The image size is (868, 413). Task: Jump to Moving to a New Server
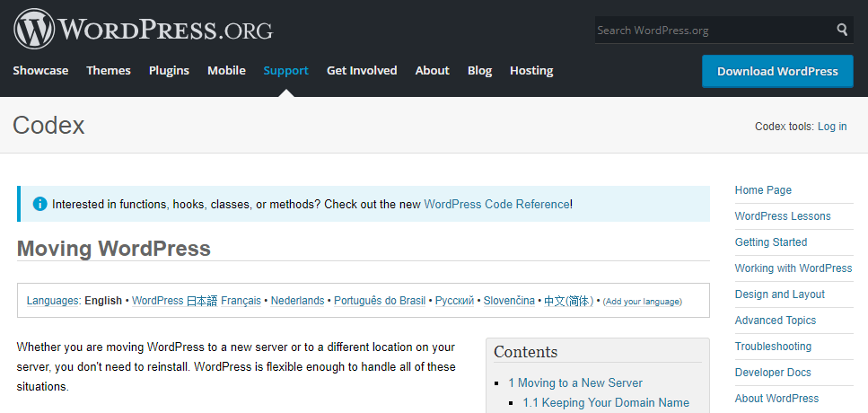click(x=575, y=382)
